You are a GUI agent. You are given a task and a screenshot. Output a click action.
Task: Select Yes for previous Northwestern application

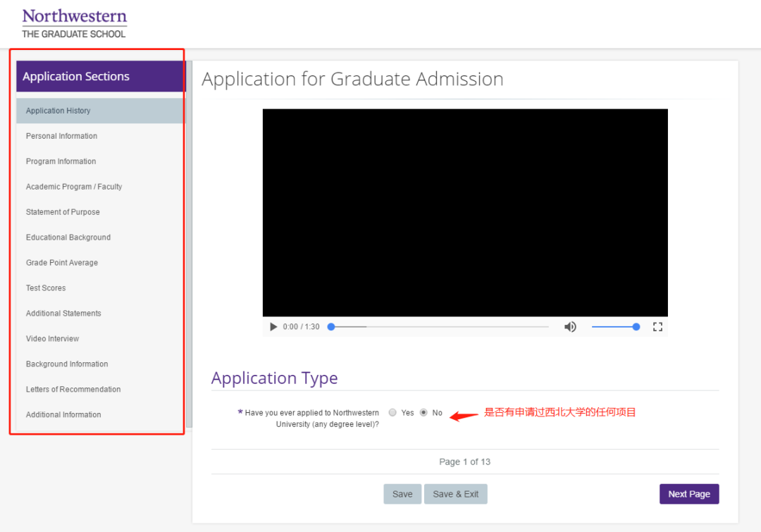click(x=392, y=412)
